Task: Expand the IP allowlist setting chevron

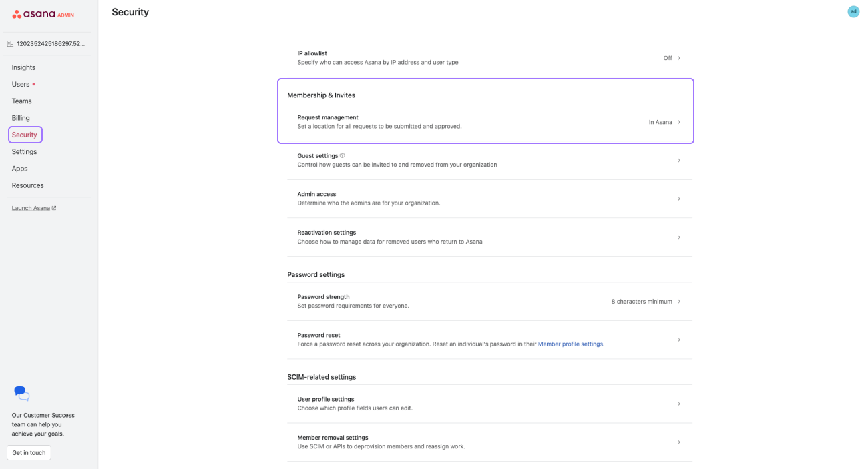Action: [x=679, y=58]
